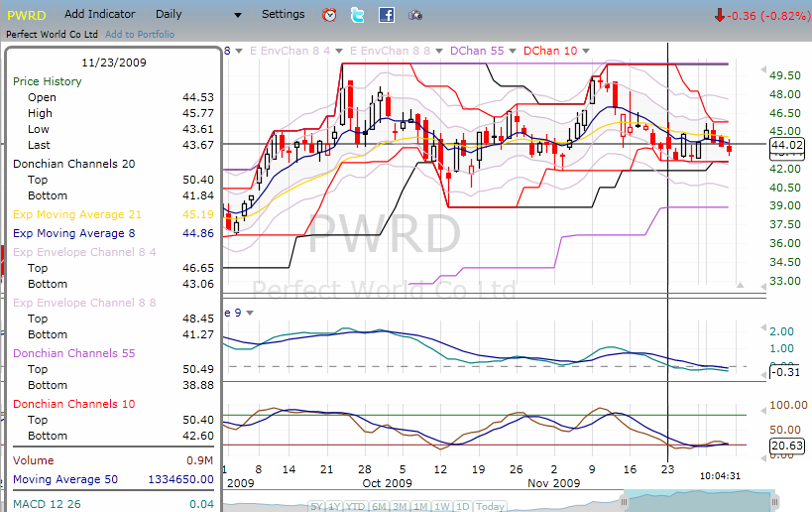Click the left arrow beside 33.00 price label
The height and width of the screenshot is (512, 812).
[762, 286]
